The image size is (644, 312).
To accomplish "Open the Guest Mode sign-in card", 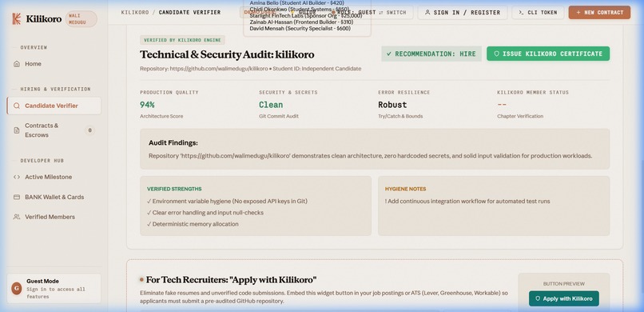I will (54, 288).
